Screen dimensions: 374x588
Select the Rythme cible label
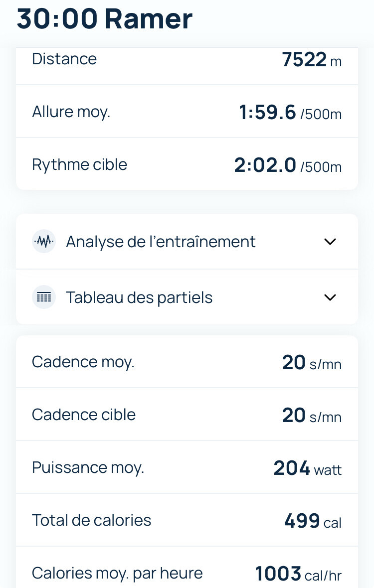coord(79,164)
